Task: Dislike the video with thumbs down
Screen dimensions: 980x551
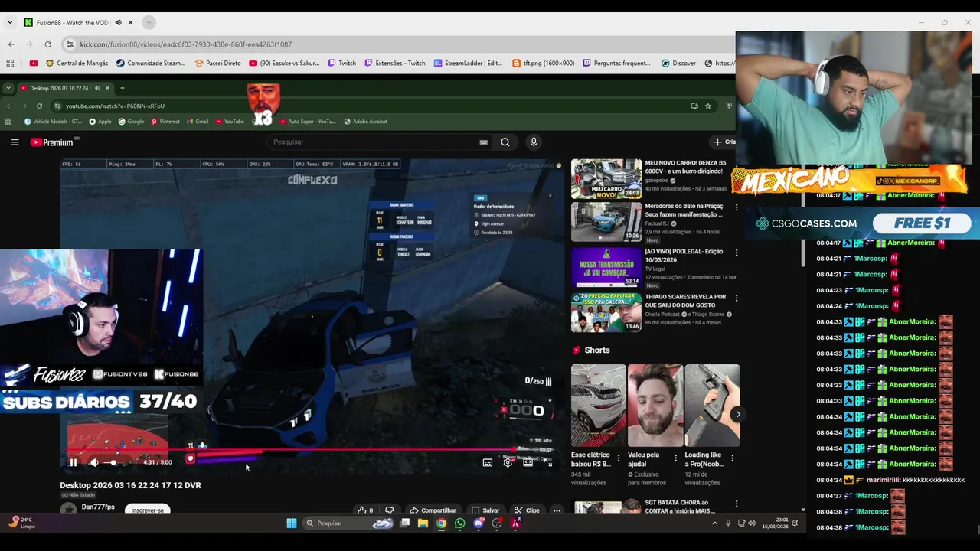Action: pyautogui.click(x=390, y=510)
